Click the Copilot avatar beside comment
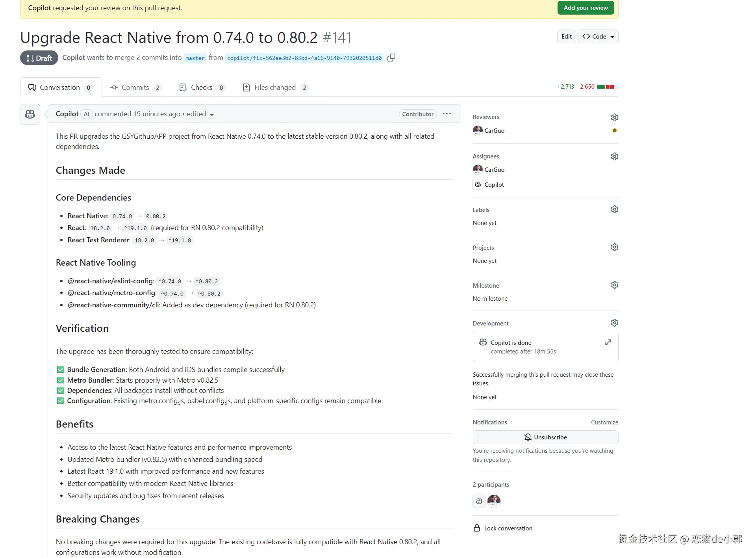The image size is (756, 558). pos(30,114)
